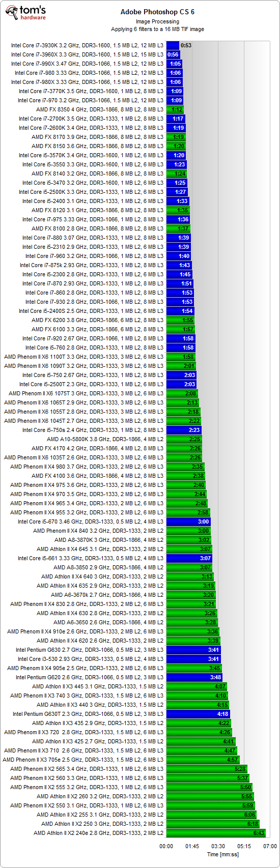Click the Intel Core i5-2310 2.9 GHz label
The width and height of the screenshot is (280, 868).
tap(93, 247)
